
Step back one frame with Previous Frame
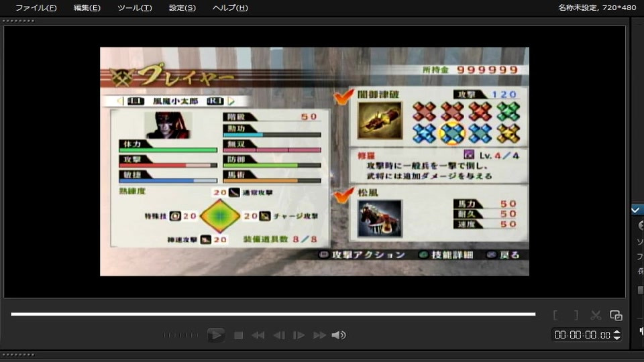coord(279,335)
